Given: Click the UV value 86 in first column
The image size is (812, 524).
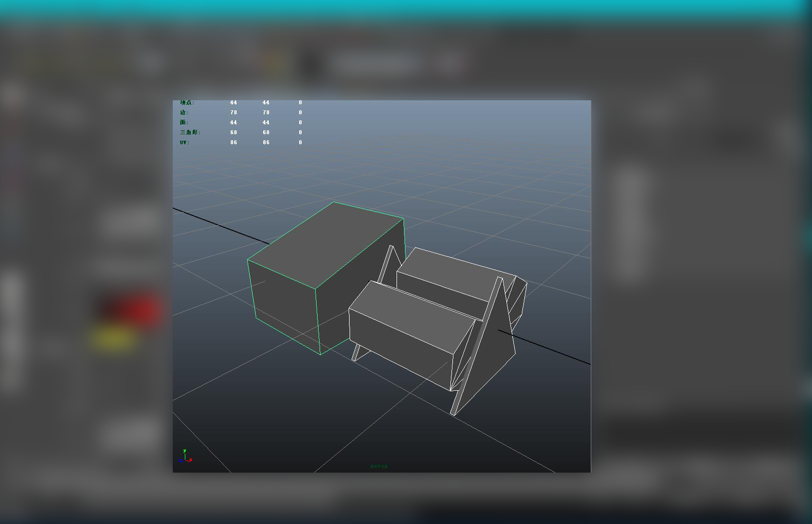Looking at the screenshot, I should (233, 142).
